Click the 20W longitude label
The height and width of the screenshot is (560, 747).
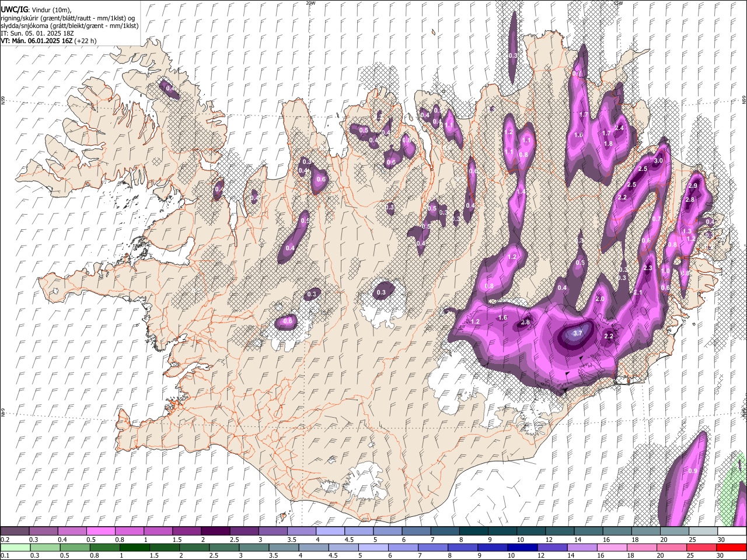tap(310, 3)
